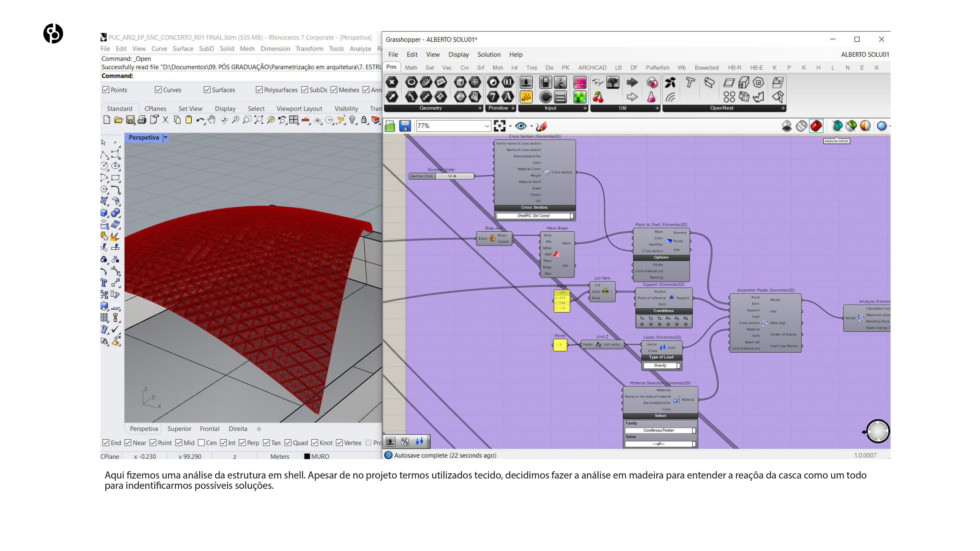Uncheck the Meshes filter checkbox
This screenshot has width=980, height=551.
(334, 90)
